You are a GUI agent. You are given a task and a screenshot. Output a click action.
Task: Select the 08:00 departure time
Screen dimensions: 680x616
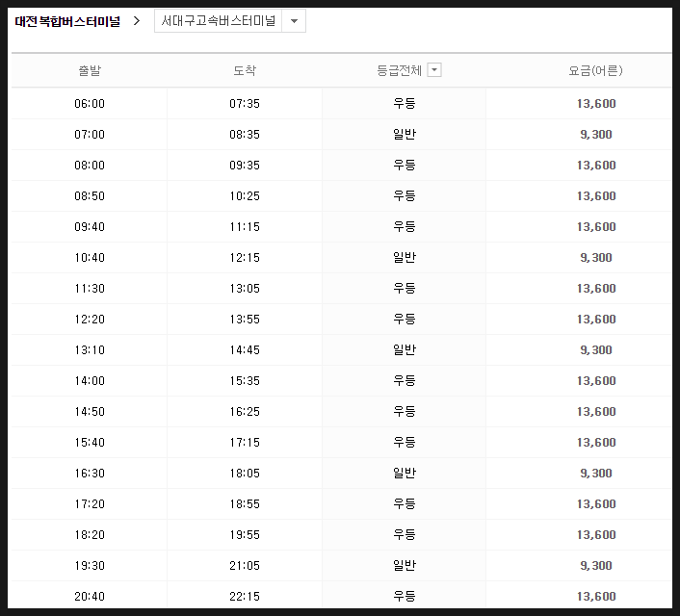coord(90,166)
